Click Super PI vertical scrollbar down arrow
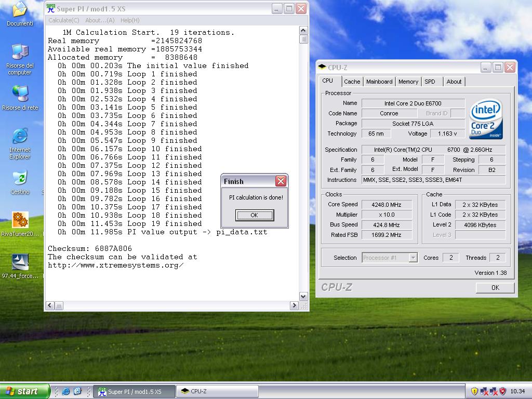 click(x=303, y=296)
